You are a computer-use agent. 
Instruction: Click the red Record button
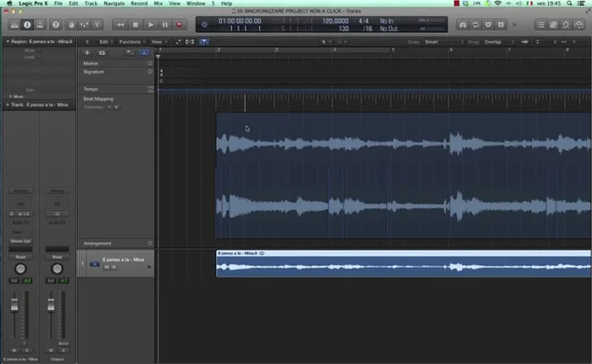click(179, 25)
